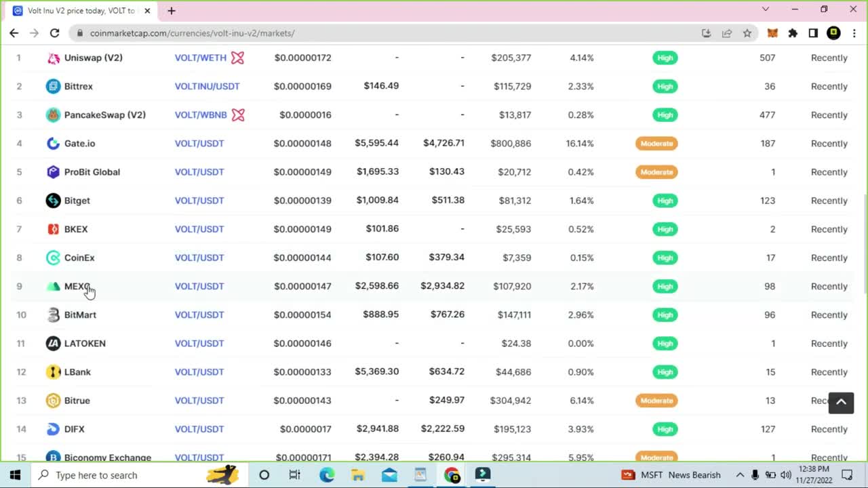
Task: Open the clock showing 12:38 PM
Action: (814, 475)
